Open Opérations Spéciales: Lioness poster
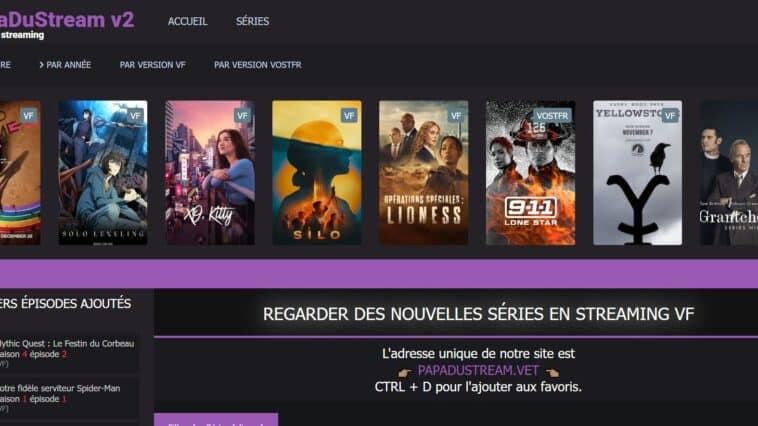 423,173
